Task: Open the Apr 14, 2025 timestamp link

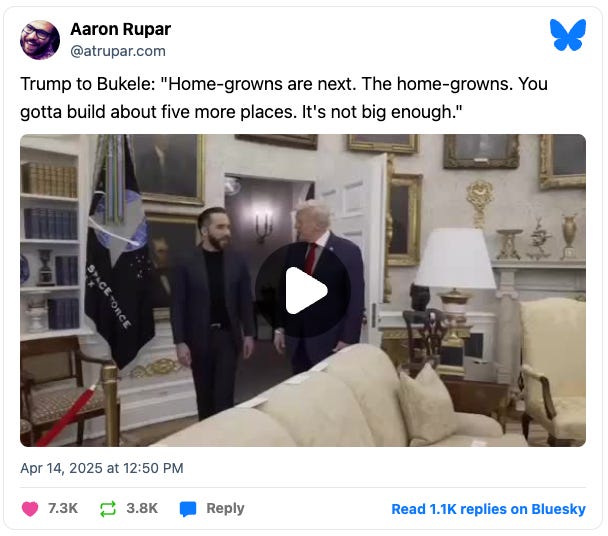Action: [x=102, y=468]
